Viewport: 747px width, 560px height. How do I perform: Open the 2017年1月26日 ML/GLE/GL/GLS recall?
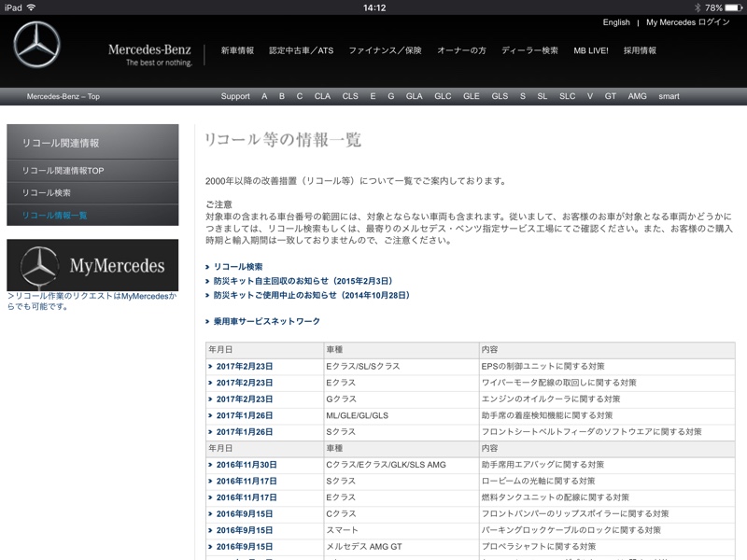tap(245, 415)
